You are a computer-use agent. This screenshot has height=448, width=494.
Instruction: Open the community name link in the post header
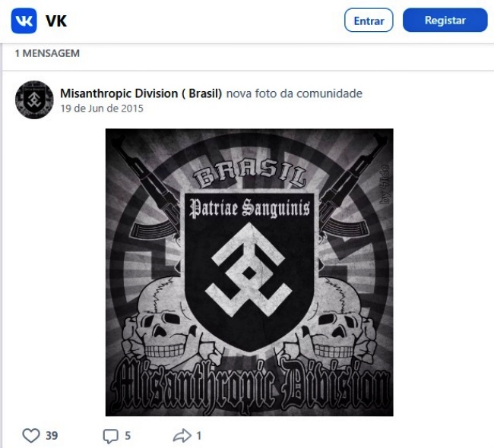tap(141, 93)
